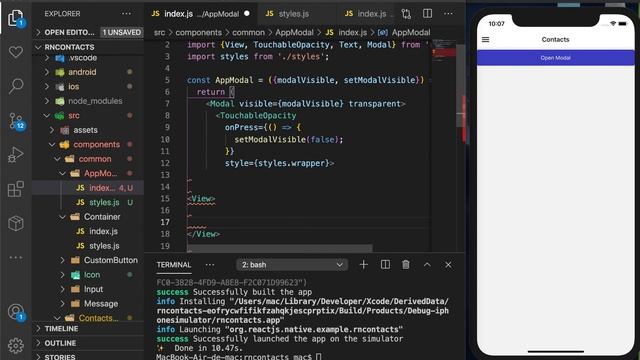The height and width of the screenshot is (360, 640).
Task: Click the setModalVisible(false) code line
Action: 289,140
